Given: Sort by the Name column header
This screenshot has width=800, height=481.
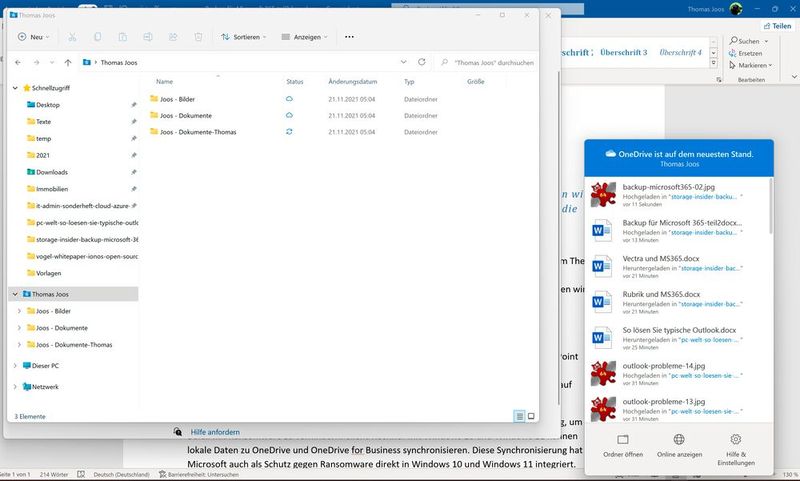Looking at the screenshot, I should pyautogui.click(x=164, y=82).
